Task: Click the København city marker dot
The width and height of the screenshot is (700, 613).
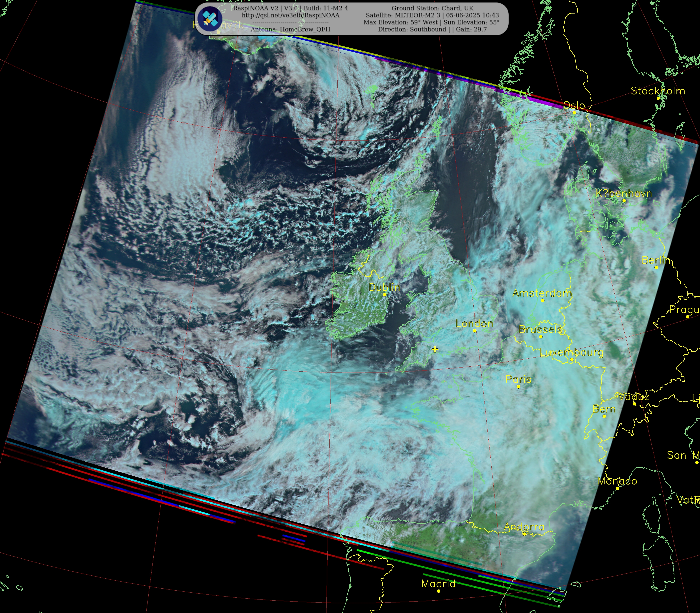Action: [624, 201]
